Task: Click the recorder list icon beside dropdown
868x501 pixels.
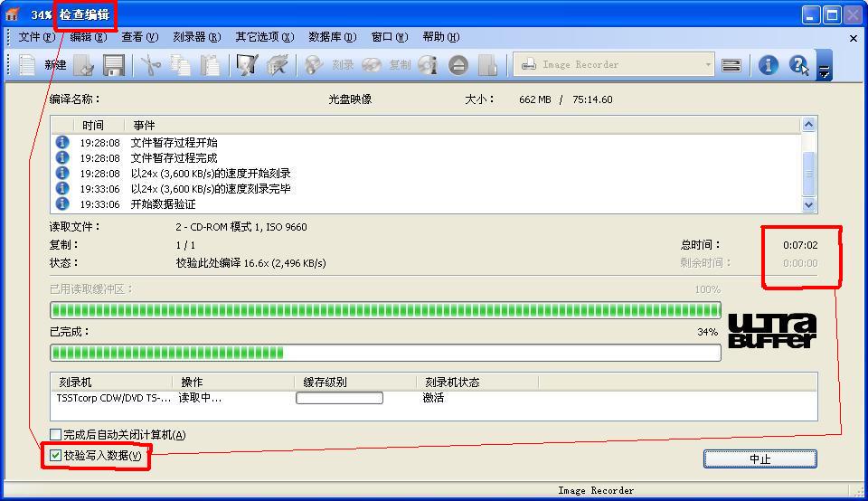Action: [x=731, y=65]
